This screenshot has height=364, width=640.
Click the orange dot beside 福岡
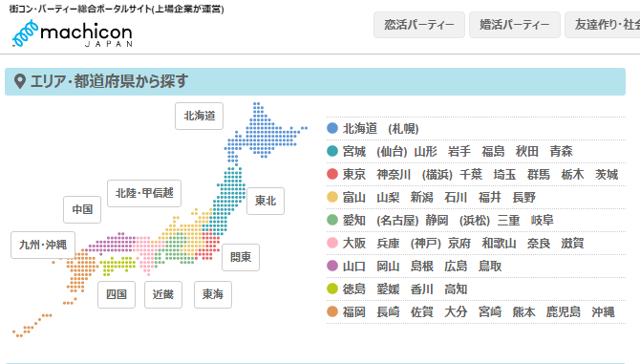click(x=332, y=311)
